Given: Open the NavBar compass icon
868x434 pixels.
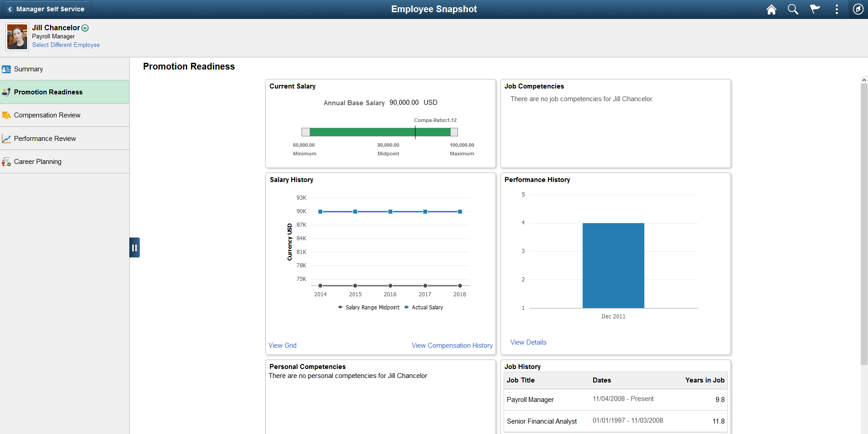Looking at the screenshot, I should [858, 9].
